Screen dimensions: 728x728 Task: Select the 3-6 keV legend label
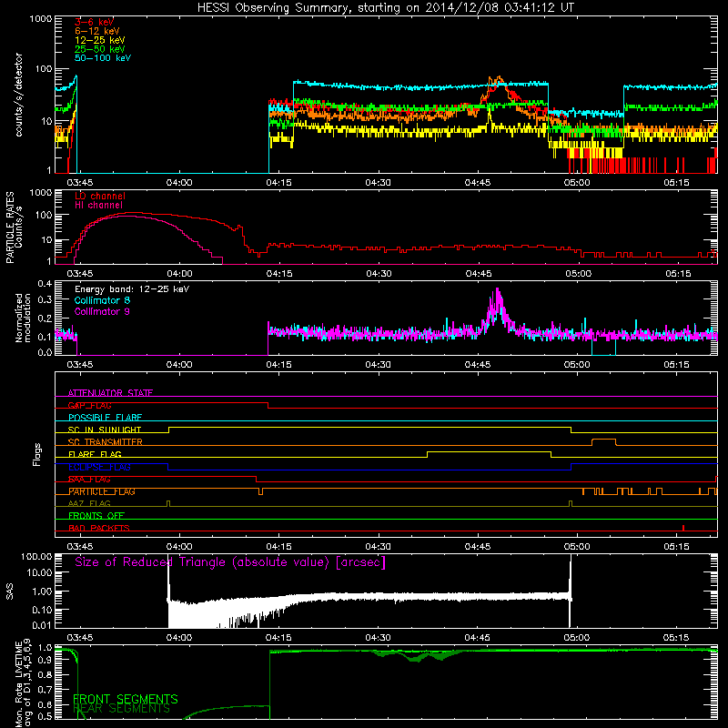pyautogui.click(x=94, y=22)
